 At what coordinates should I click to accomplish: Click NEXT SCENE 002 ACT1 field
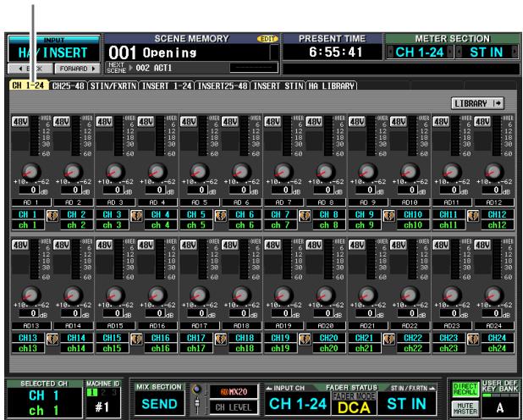pyautogui.click(x=192, y=68)
